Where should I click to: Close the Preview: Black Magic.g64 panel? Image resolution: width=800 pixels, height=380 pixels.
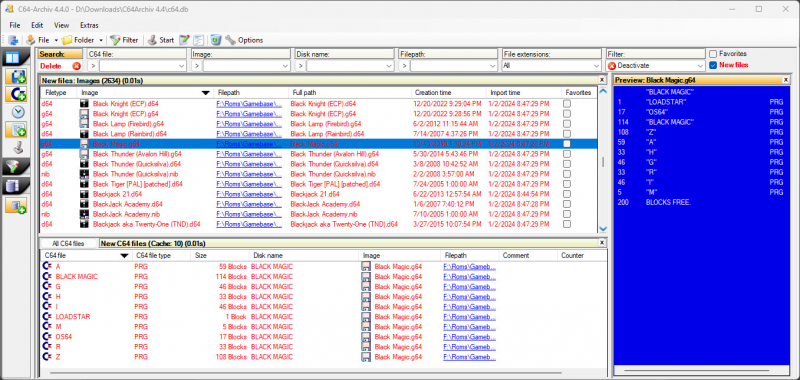786,80
